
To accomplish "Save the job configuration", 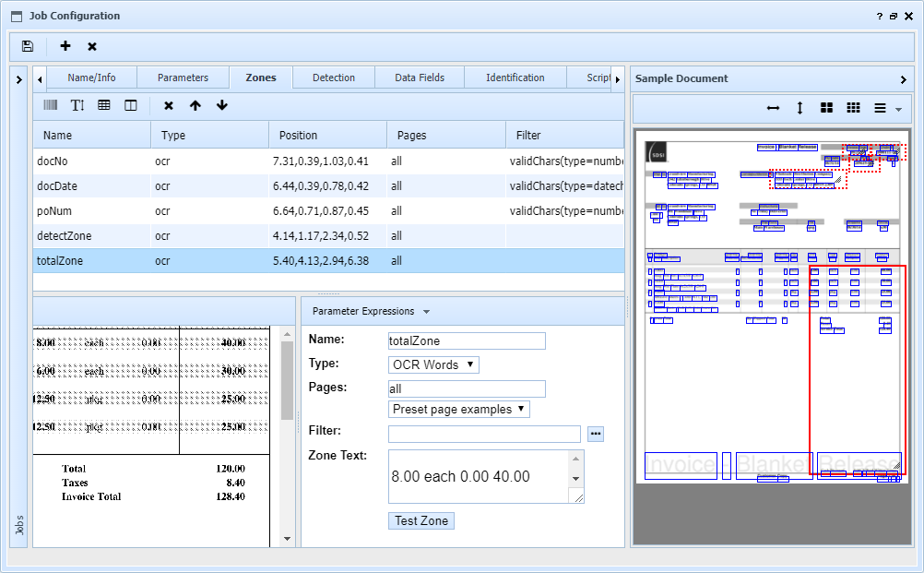I will 28,46.
